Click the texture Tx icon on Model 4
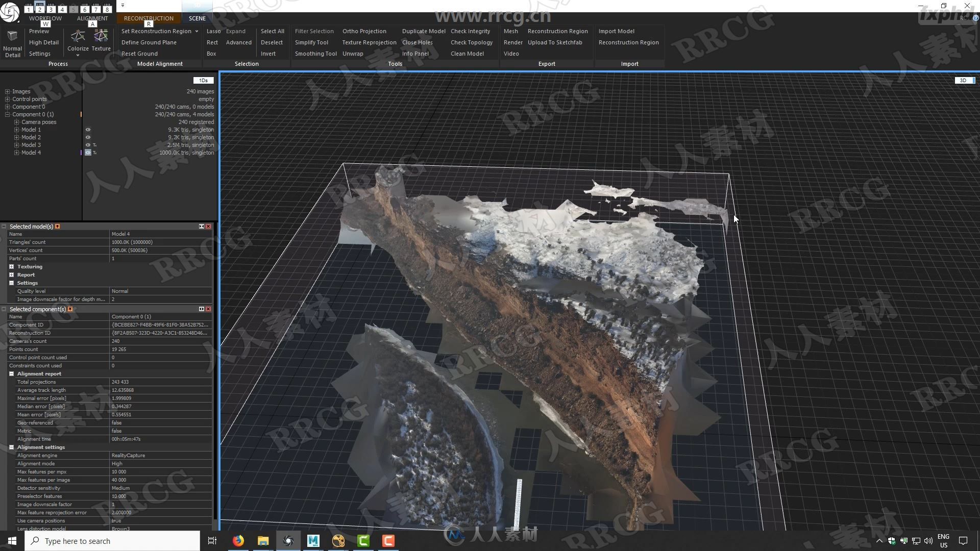Screen dimensions: 980x551 95,153
